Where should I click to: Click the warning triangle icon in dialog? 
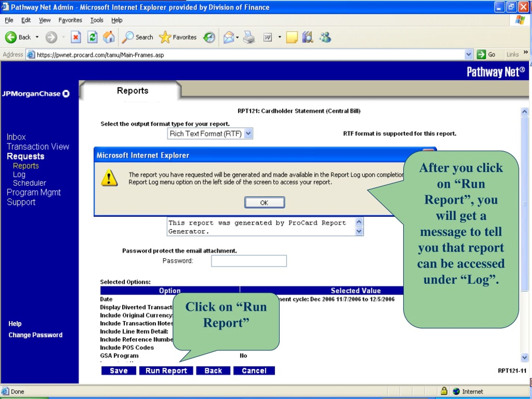coord(109,178)
